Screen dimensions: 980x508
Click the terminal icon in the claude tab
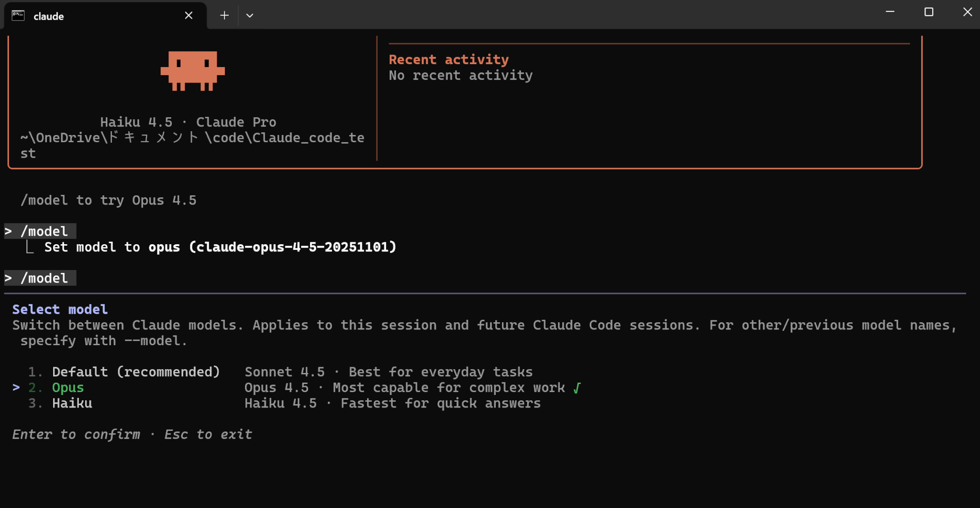coord(18,16)
